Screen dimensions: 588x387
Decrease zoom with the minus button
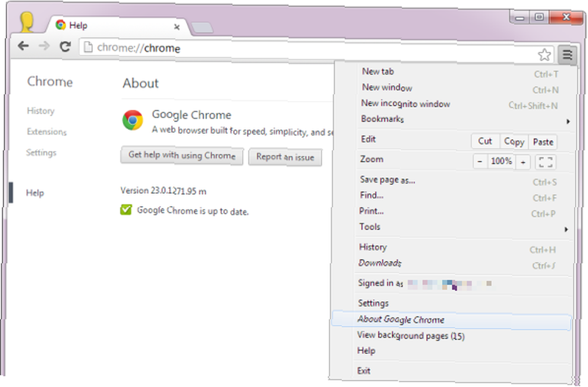tap(480, 162)
